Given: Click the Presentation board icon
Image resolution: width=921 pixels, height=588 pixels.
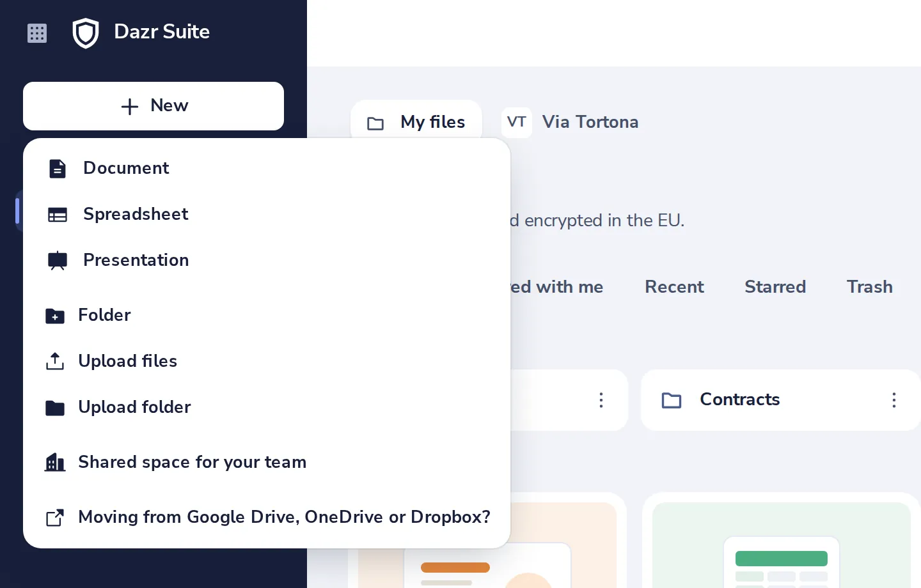Looking at the screenshot, I should [x=58, y=261].
